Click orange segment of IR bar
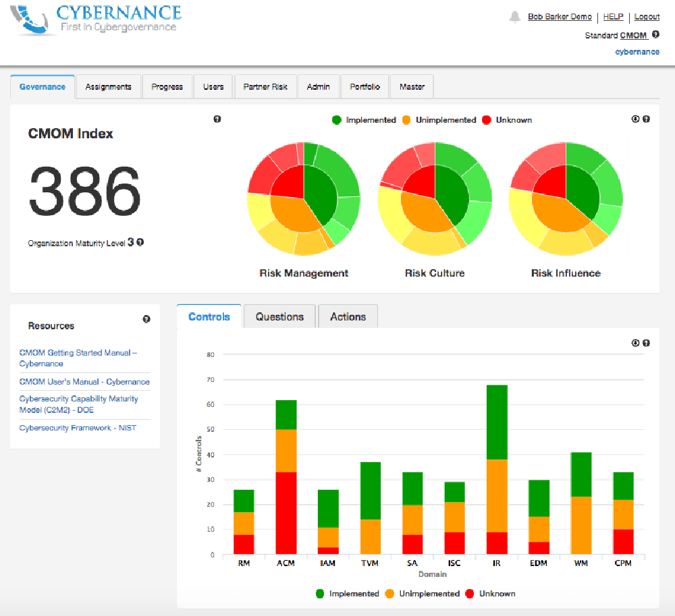Image resolution: width=675 pixels, height=616 pixels. 497,496
